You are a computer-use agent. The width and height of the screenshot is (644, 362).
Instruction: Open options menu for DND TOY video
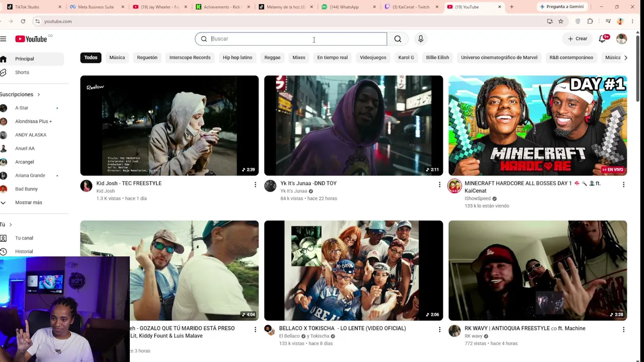[439, 185]
